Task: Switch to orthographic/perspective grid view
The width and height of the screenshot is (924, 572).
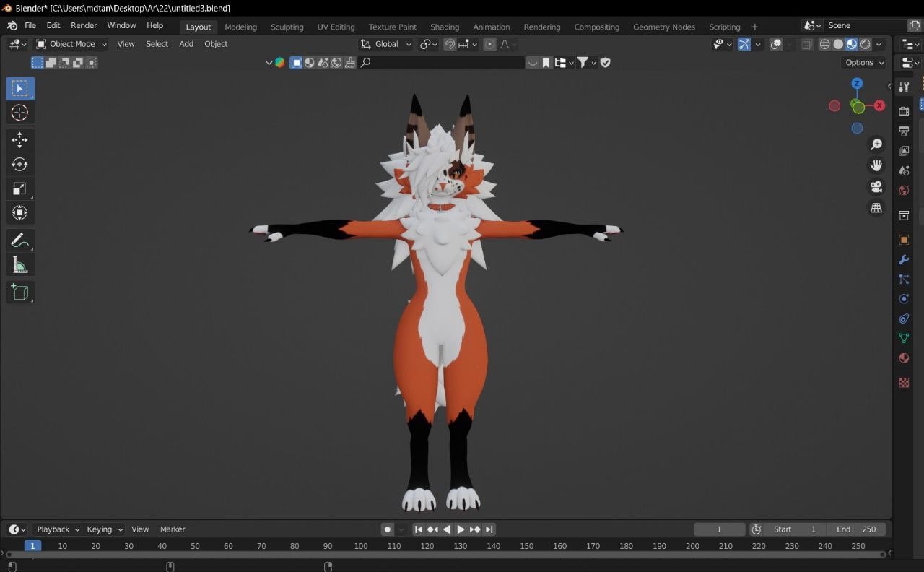Action: (x=876, y=208)
